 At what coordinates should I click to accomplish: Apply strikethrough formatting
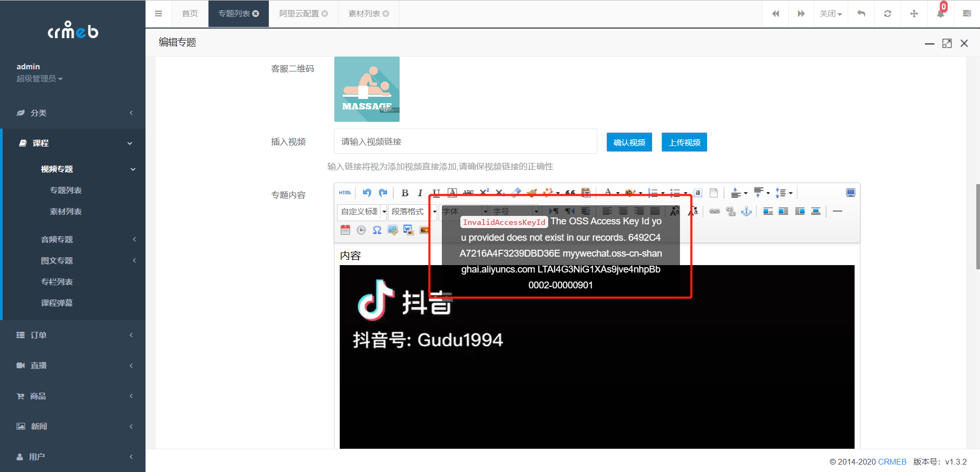pos(468,193)
